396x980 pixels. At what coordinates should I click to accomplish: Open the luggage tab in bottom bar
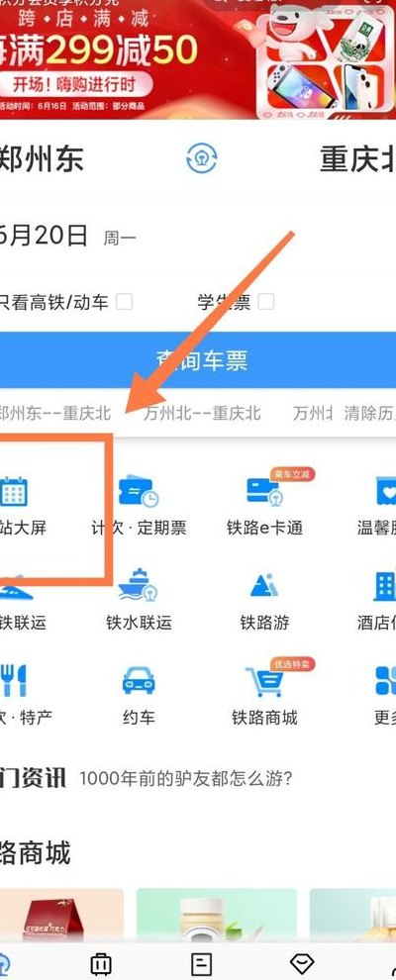pos(101,963)
